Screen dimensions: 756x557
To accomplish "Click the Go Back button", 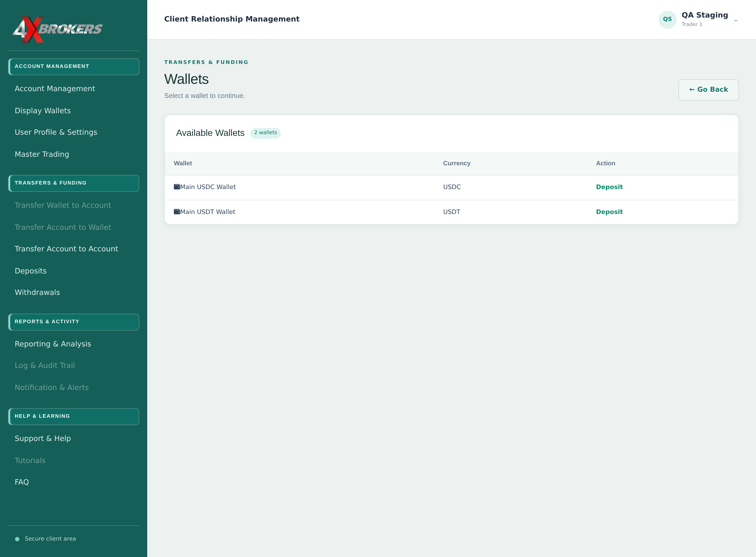I will (708, 90).
